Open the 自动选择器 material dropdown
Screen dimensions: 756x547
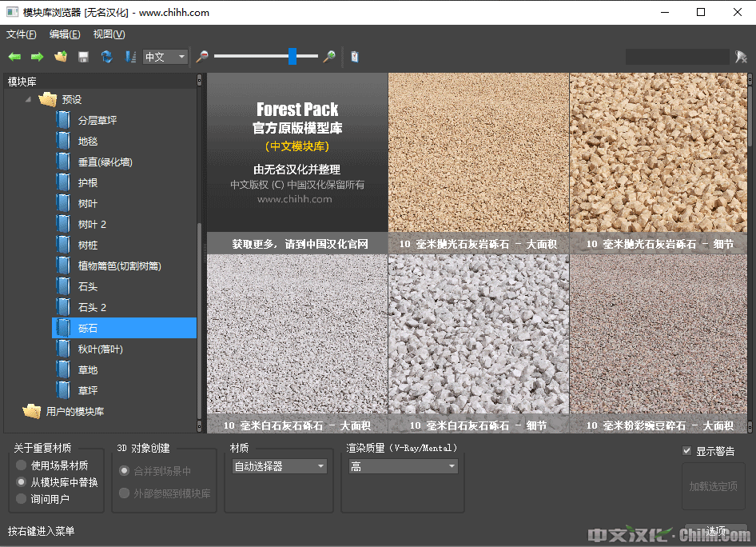(279, 466)
